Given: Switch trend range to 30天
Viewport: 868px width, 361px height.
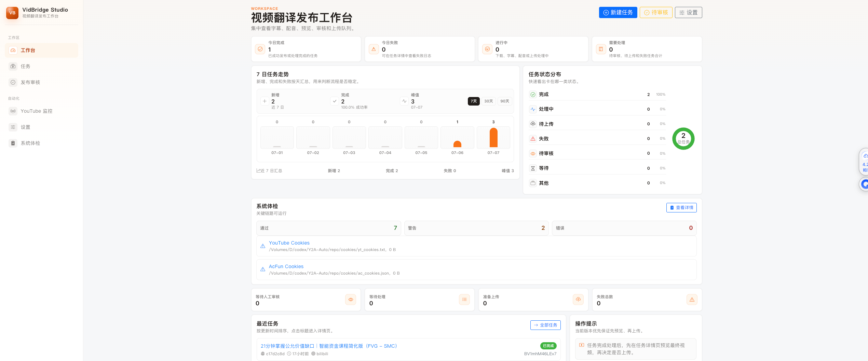Looking at the screenshot, I should tap(489, 101).
